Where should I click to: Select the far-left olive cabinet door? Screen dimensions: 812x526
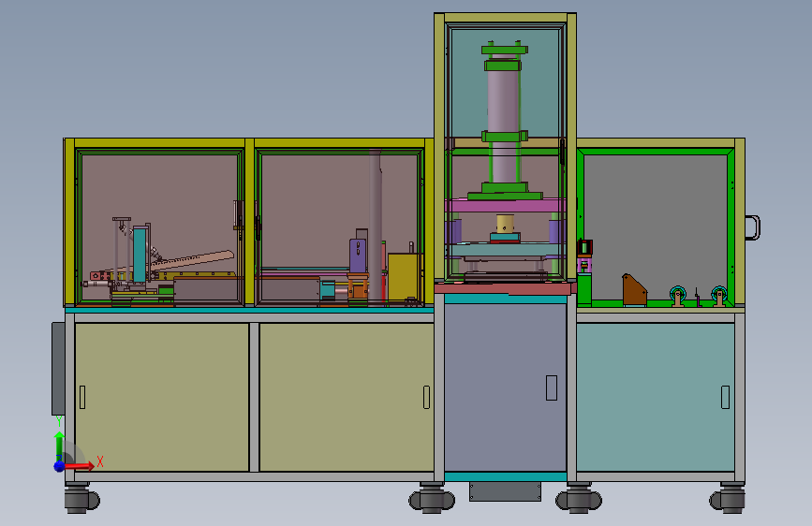[162, 397]
